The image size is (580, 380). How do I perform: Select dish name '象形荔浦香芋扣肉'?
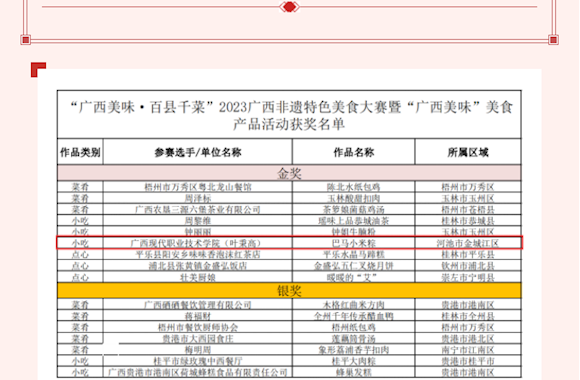[354, 350]
